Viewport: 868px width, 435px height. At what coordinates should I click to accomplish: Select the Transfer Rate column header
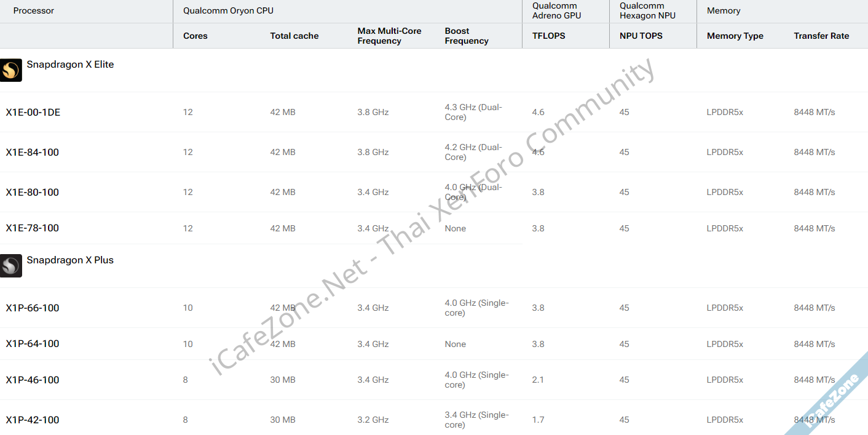(x=821, y=36)
